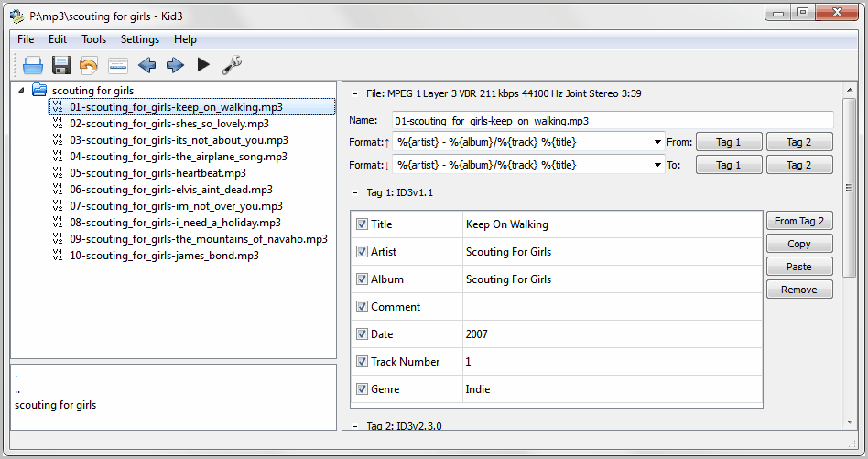Uncheck the Album checkbox
868x459 pixels.
click(x=362, y=279)
